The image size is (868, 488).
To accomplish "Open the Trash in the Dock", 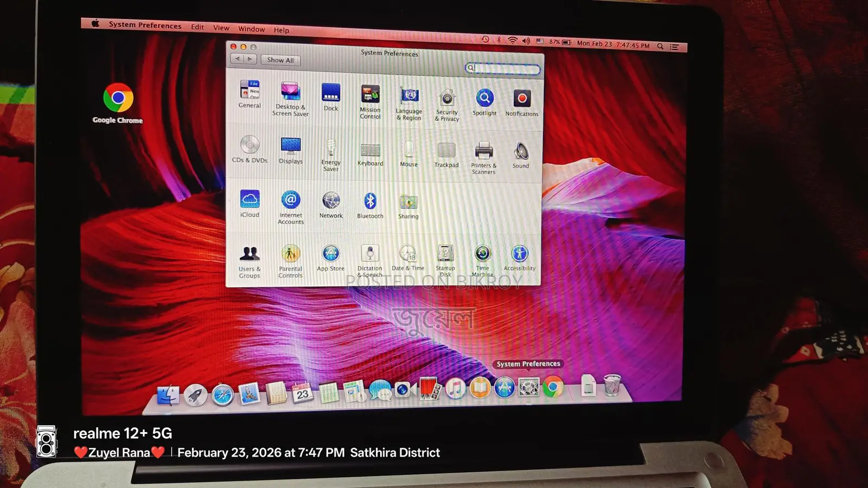I will pyautogui.click(x=612, y=385).
